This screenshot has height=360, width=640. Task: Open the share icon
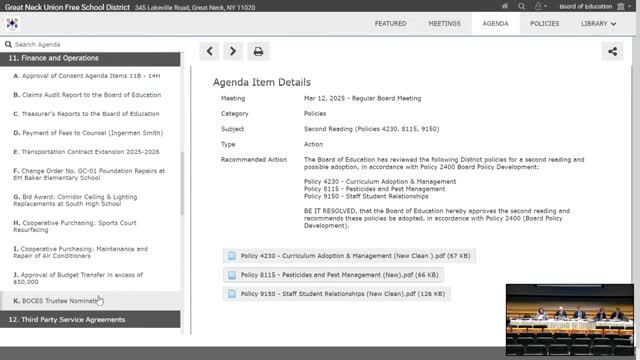click(612, 51)
